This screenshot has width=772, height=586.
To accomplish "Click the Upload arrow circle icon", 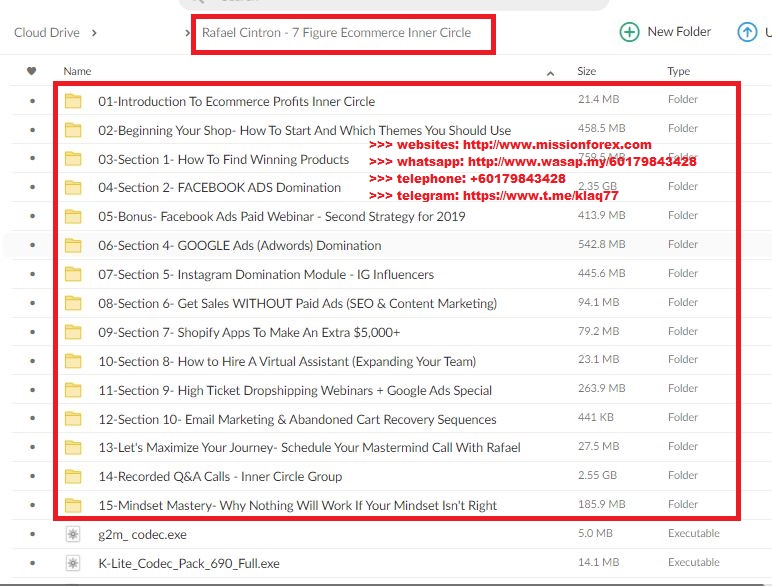I will point(747,32).
